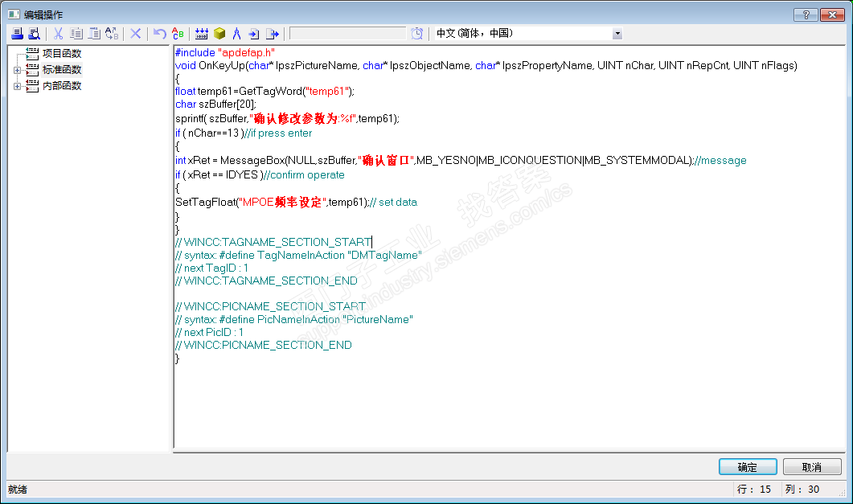
Task: Select 内部函数 in the function tree
Action: pyautogui.click(x=62, y=85)
